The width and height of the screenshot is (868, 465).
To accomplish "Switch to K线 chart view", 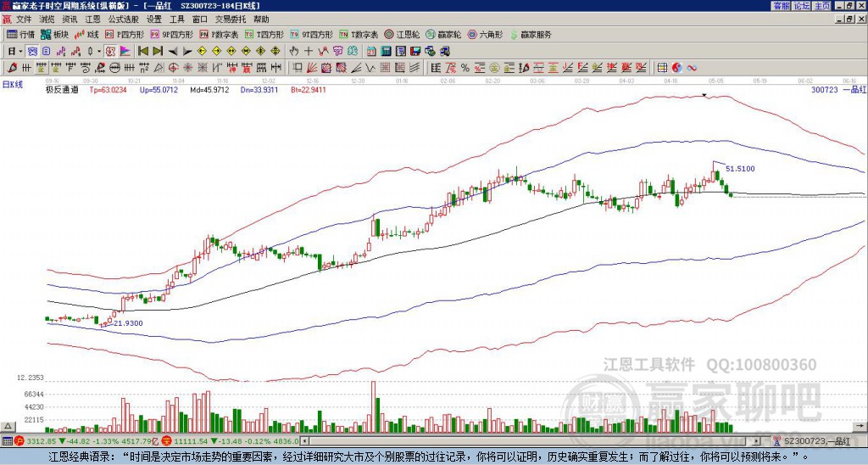I will coord(86,34).
